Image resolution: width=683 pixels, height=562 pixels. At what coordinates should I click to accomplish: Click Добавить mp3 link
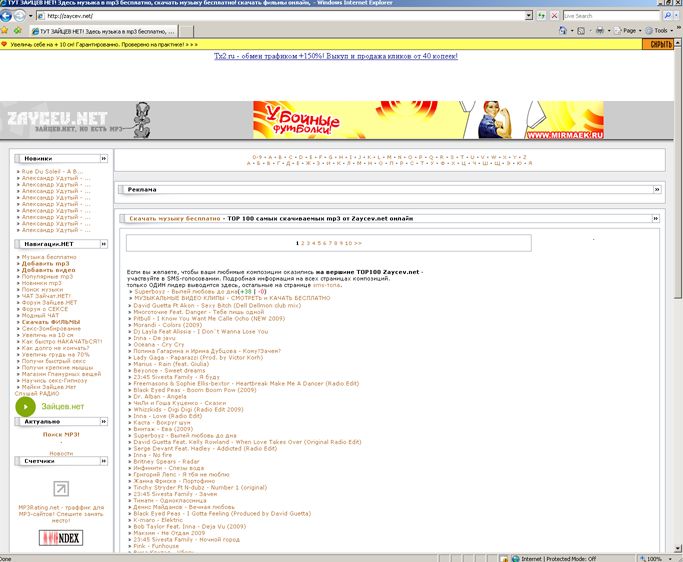[45, 264]
